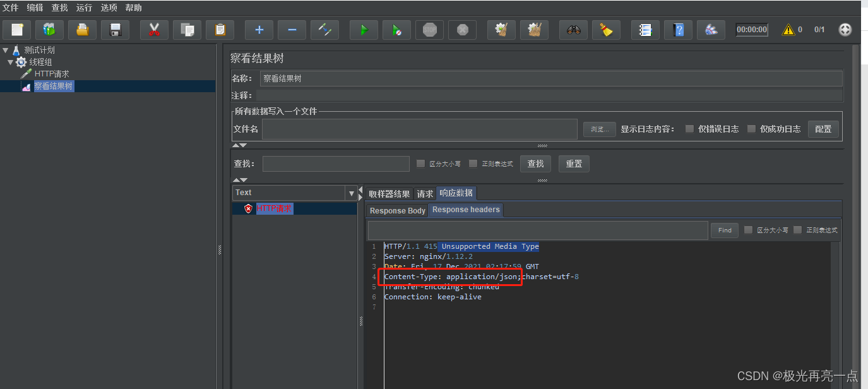This screenshot has height=389, width=868.
Task: Tick 正则表达式 checkbox beside the Find button
Action: pos(797,230)
